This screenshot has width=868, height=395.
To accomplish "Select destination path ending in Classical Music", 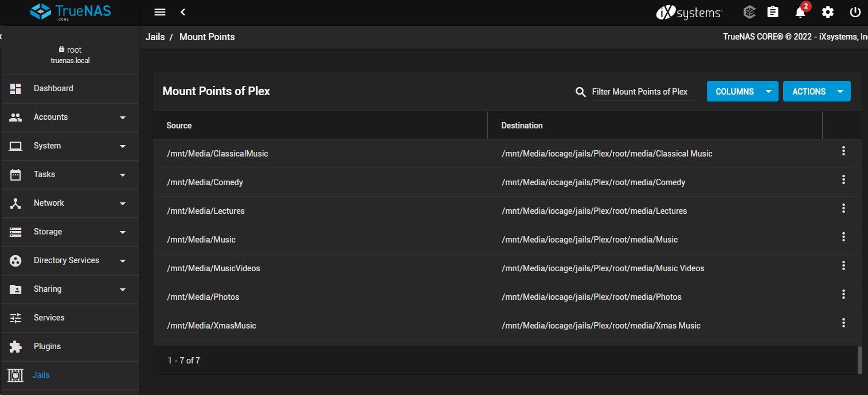I will coord(607,154).
